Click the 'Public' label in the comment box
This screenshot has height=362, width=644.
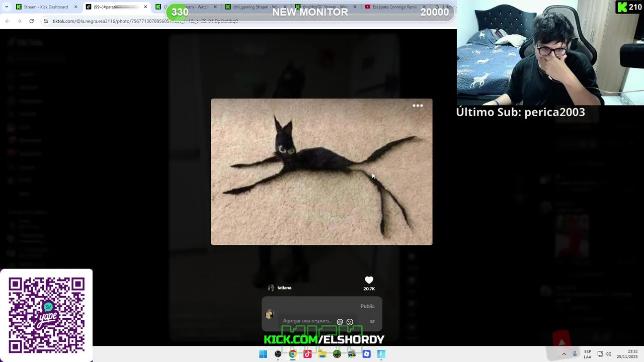pyautogui.click(x=367, y=306)
